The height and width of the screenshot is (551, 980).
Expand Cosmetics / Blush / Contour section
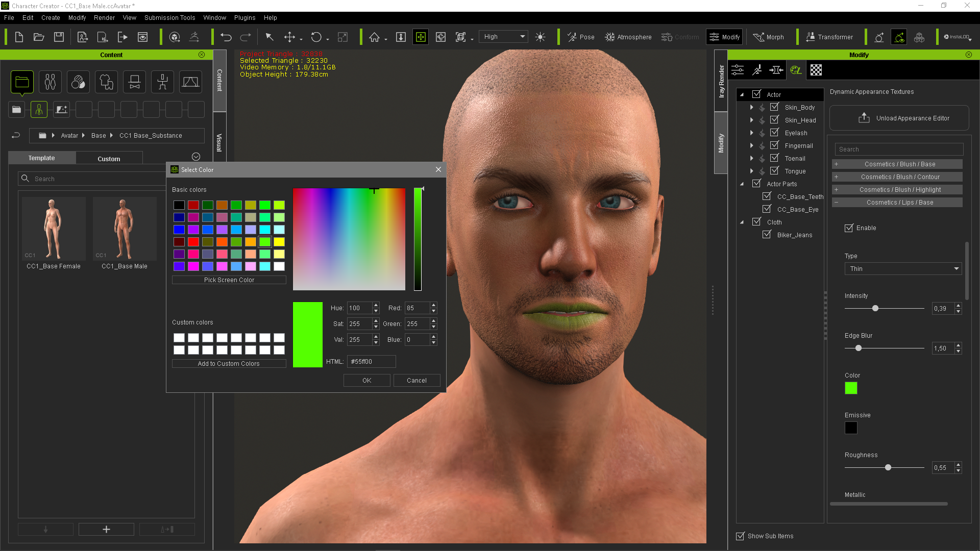[897, 177]
